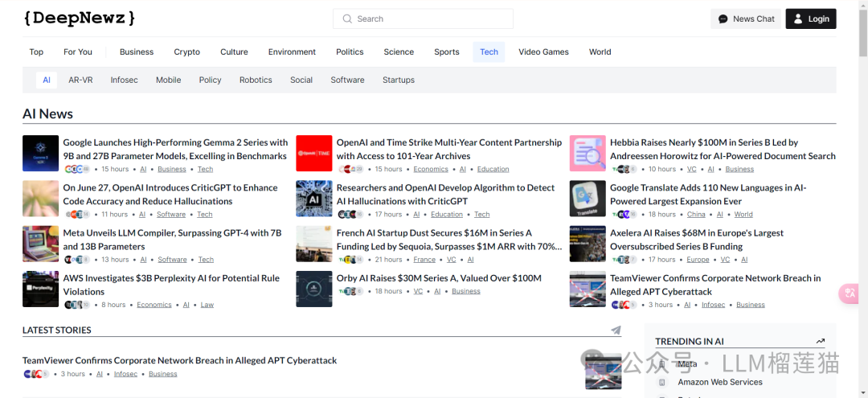The image size is (868, 398).
Task: Click the Latest Stories paper plane icon
Action: coord(616,330)
